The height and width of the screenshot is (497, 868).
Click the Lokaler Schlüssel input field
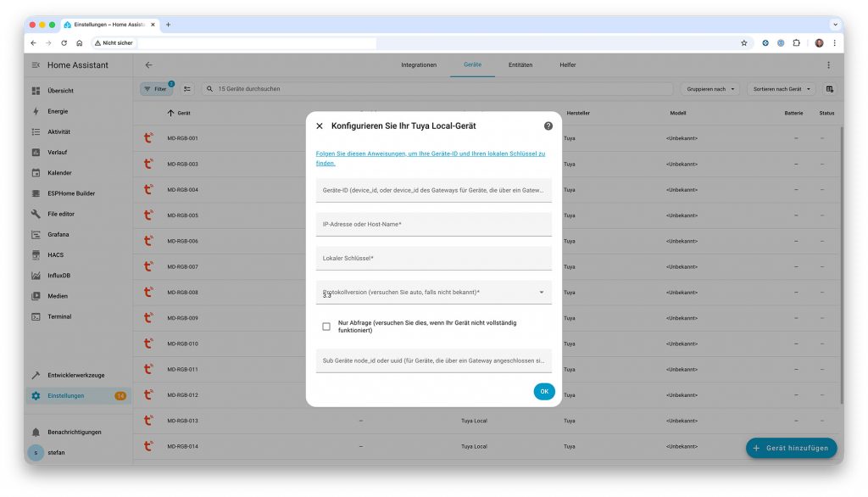point(433,259)
